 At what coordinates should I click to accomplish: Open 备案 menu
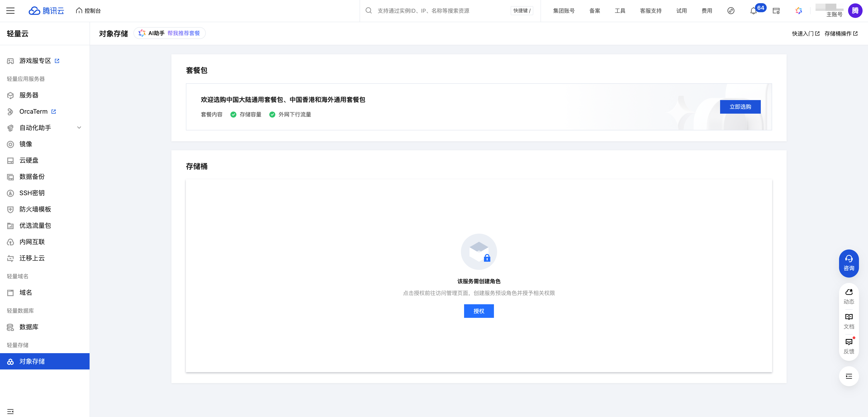pyautogui.click(x=595, y=11)
